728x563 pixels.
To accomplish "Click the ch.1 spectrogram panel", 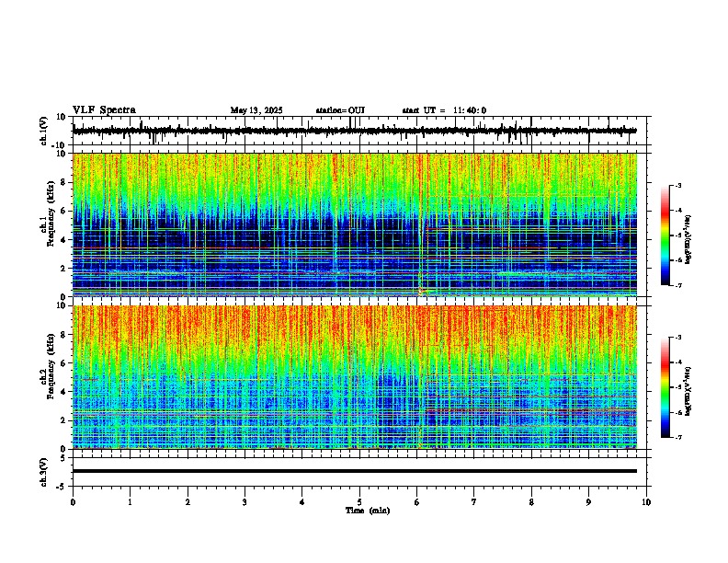I will 355,224.
